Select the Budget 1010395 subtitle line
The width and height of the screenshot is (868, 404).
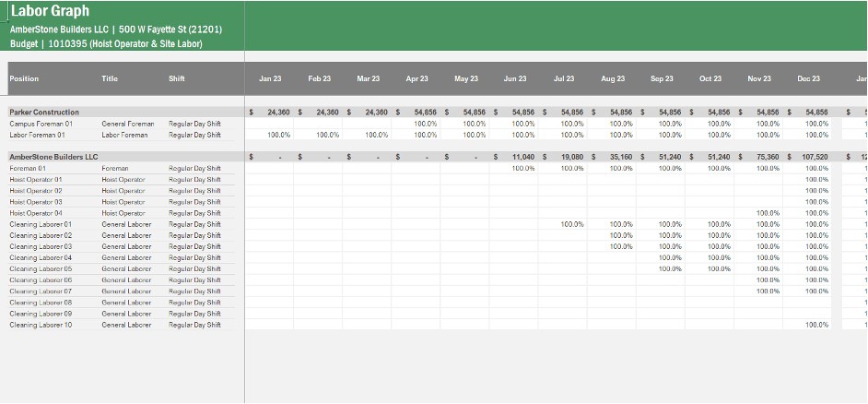point(106,43)
